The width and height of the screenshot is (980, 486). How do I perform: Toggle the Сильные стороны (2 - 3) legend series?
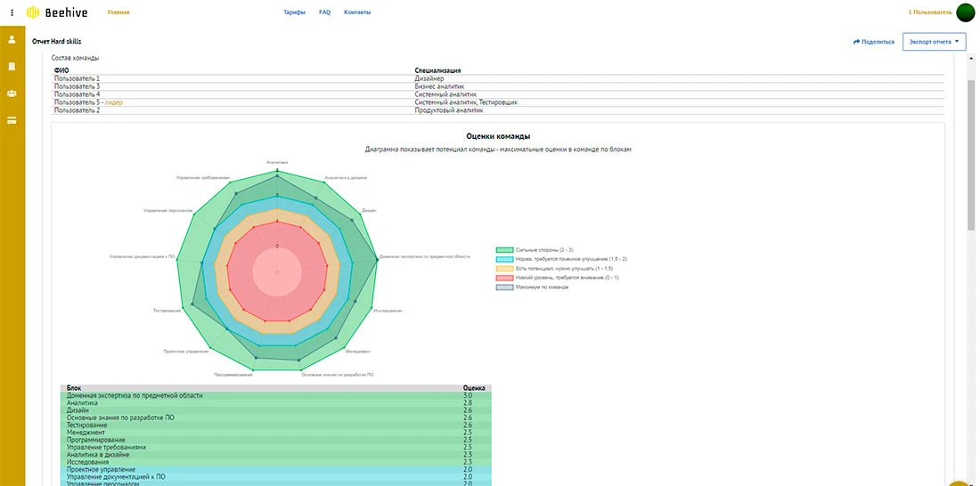[x=503, y=251]
